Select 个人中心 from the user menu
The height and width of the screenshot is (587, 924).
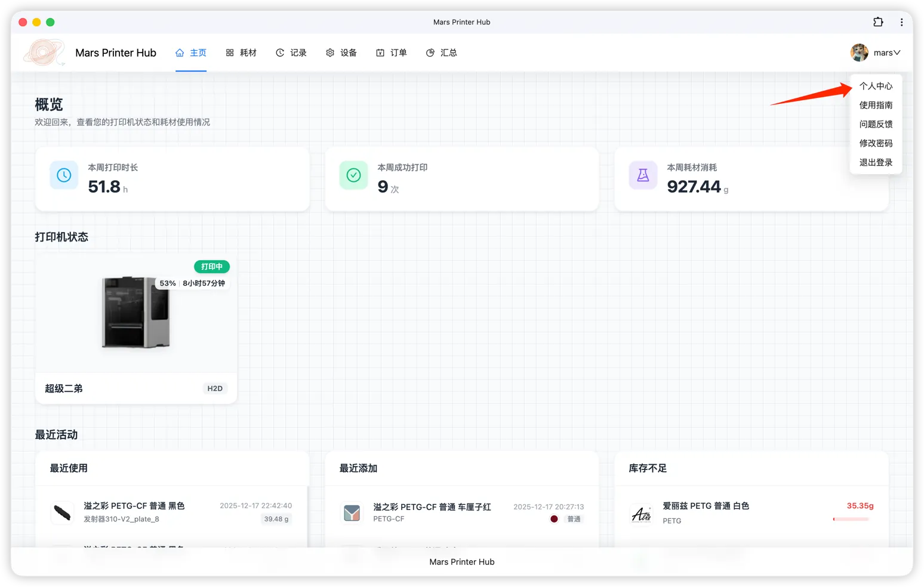click(876, 86)
